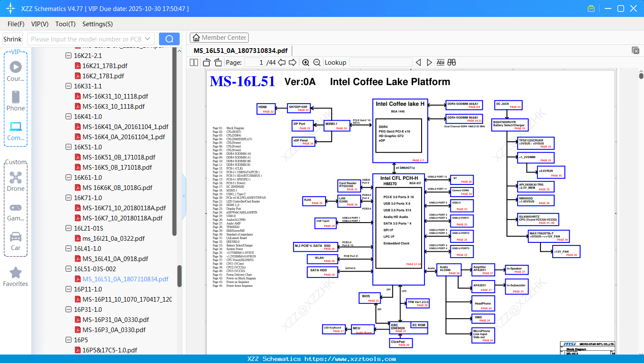Open MS-16K71_10_20180118A.pdf from the tree
The width and height of the screenshot is (644, 363).
coord(124,208)
